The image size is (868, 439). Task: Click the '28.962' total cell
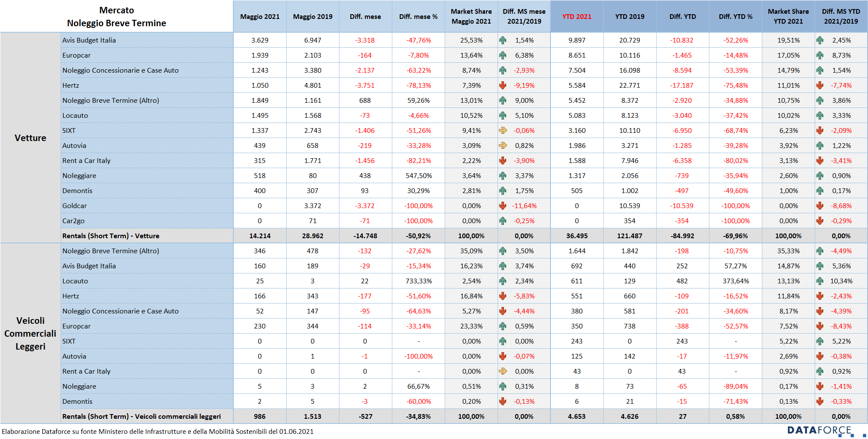click(313, 236)
